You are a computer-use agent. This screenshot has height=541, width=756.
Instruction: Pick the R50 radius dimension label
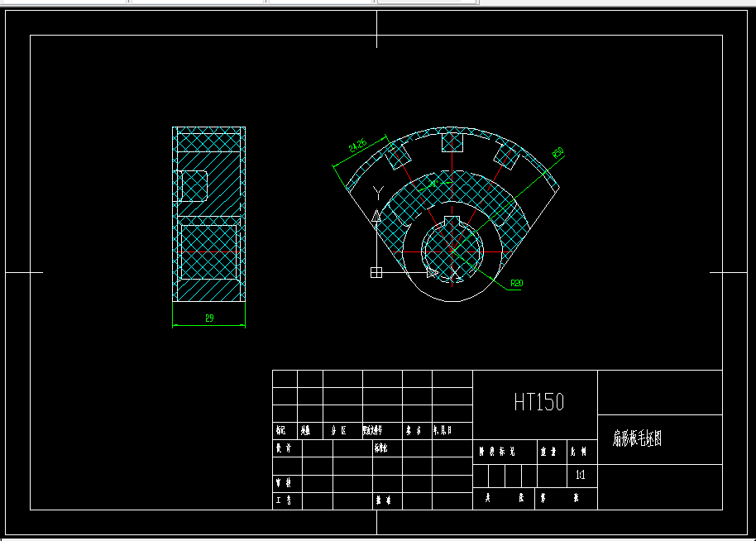click(557, 153)
